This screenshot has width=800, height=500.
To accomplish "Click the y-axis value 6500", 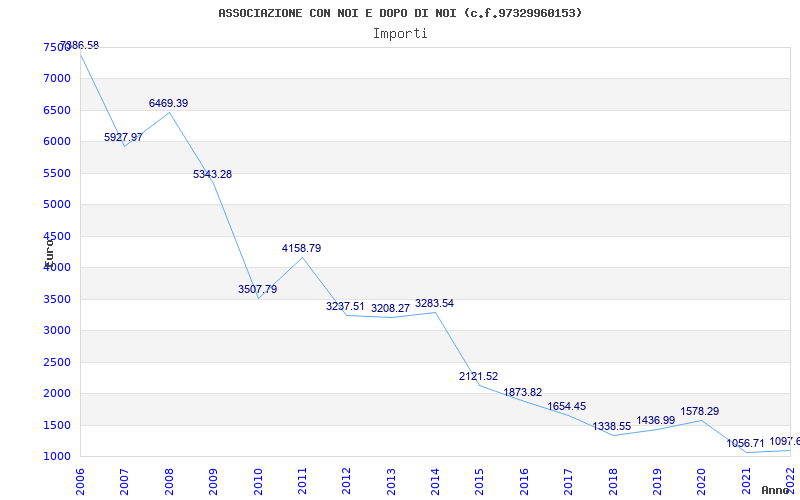I will coord(57,110).
